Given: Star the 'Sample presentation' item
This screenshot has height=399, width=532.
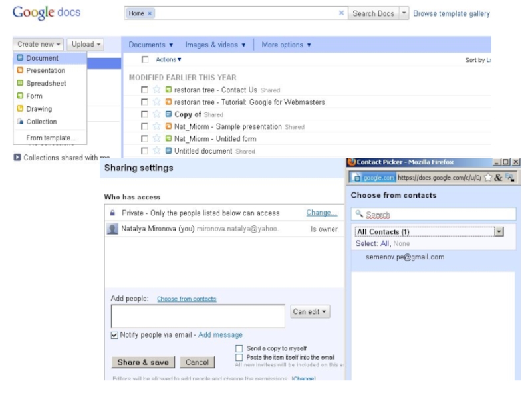Looking at the screenshot, I should coord(156,126).
